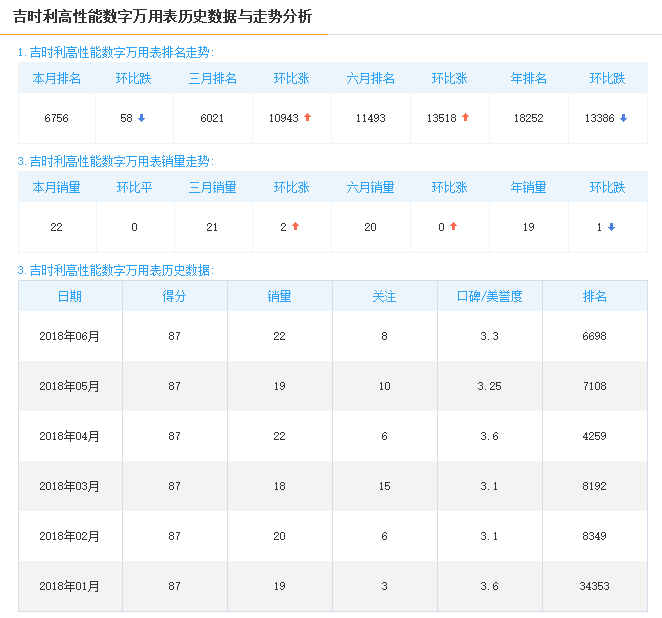662x618 pixels.
Task: Select the yearly sales value 19 in trend table
Action: [x=528, y=227]
